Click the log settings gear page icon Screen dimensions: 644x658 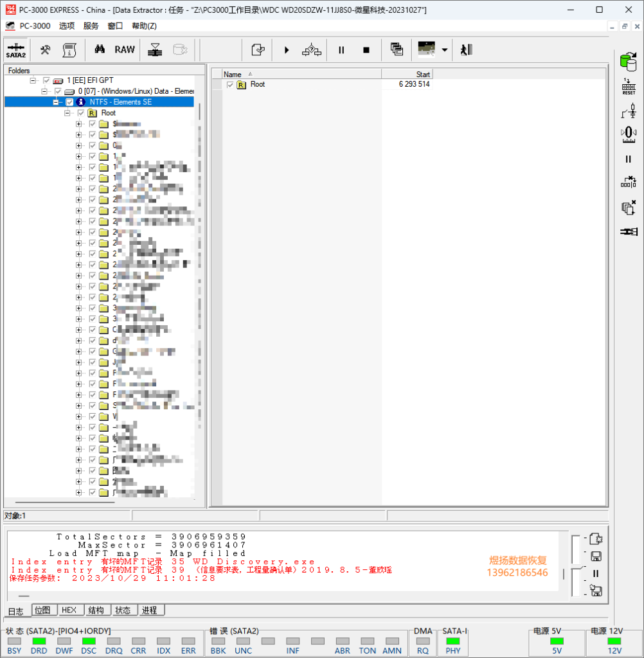(596, 539)
